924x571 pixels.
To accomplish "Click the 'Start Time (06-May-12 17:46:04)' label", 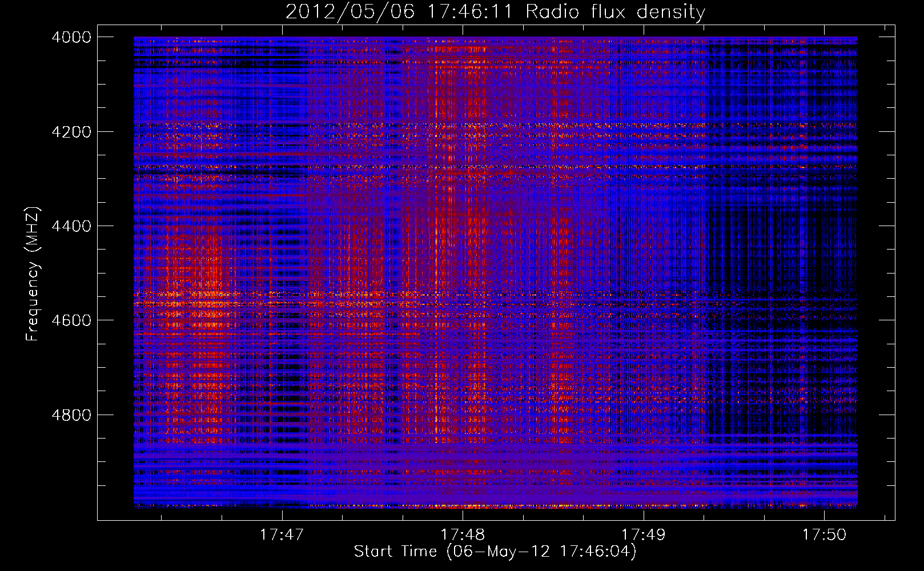I will tap(495, 552).
